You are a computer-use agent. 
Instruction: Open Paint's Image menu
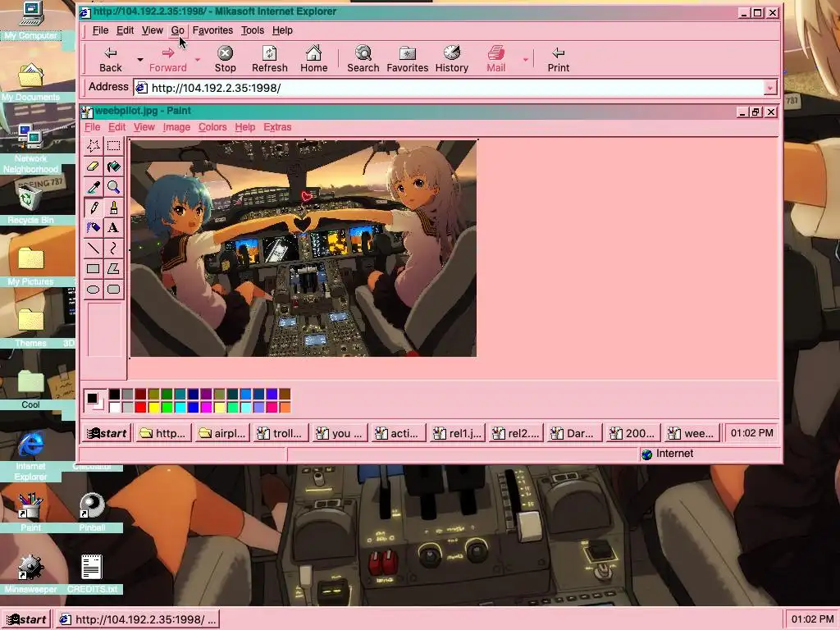point(176,127)
